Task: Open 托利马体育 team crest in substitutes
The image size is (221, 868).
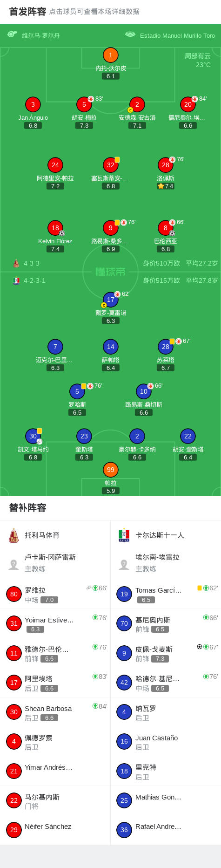Action: pos(13,535)
